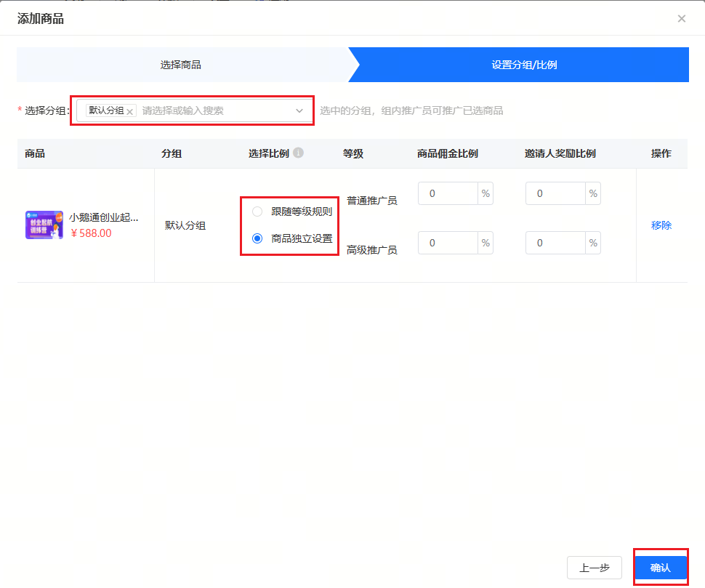The image size is (705, 588).
Task: Select the 跟随等级规则 radio option
Action: 257,212
